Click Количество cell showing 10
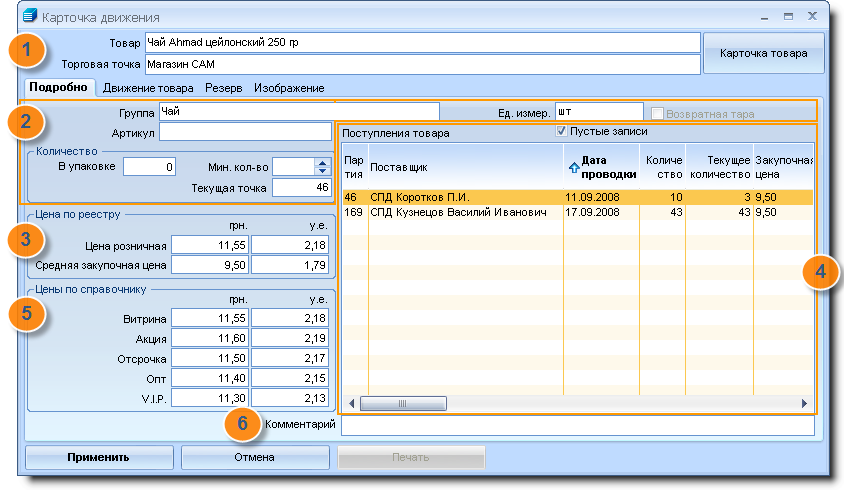The height and width of the screenshot is (490, 844). [x=663, y=197]
